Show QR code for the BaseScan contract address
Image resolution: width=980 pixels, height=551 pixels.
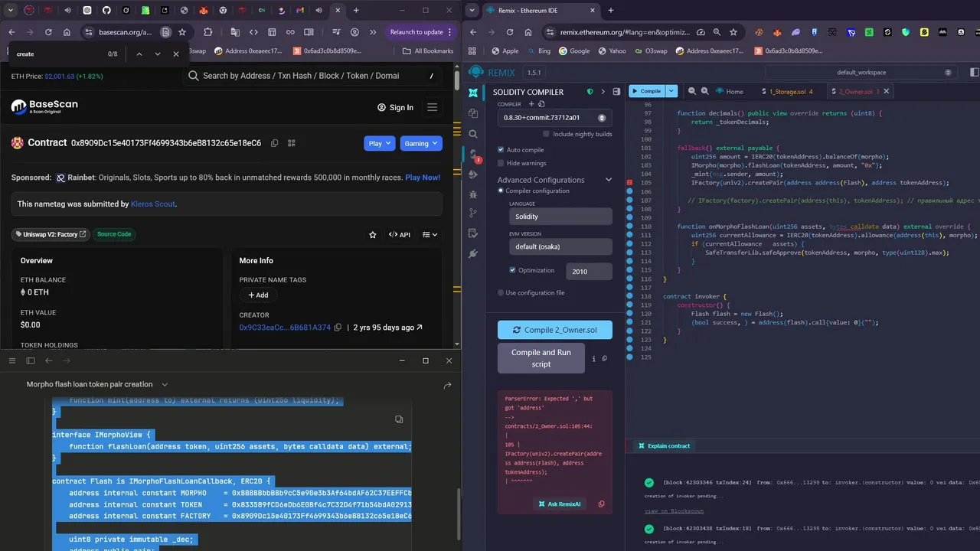coord(291,143)
